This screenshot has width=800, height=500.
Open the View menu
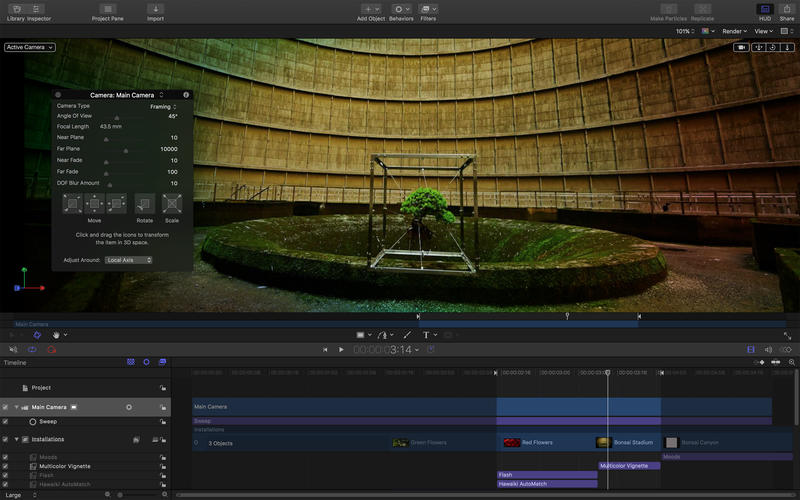click(763, 31)
